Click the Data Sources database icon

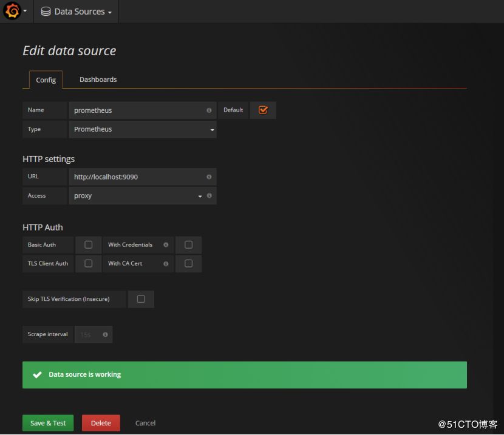(x=46, y=12)
